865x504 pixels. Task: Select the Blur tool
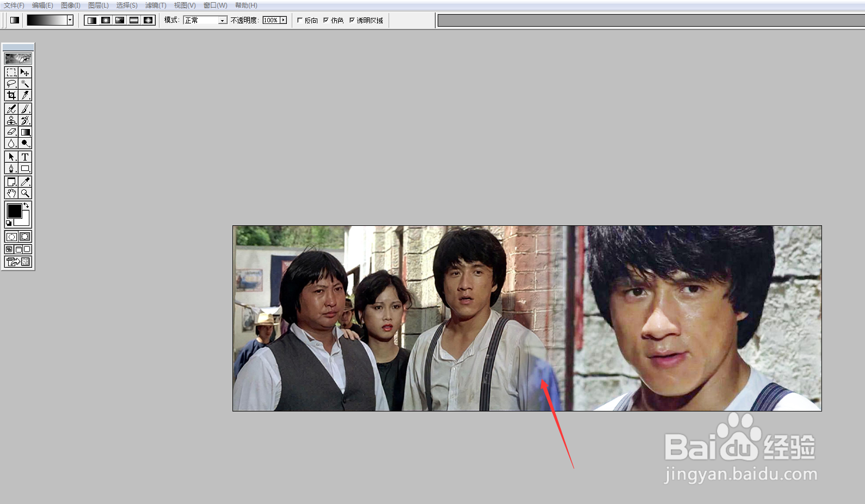[11, 143]
